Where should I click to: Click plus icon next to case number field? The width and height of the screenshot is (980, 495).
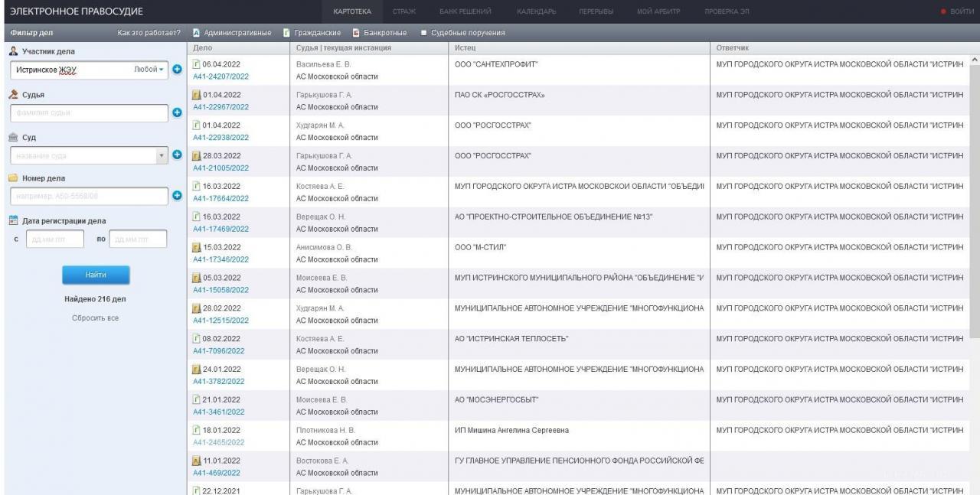pos(176,196)
